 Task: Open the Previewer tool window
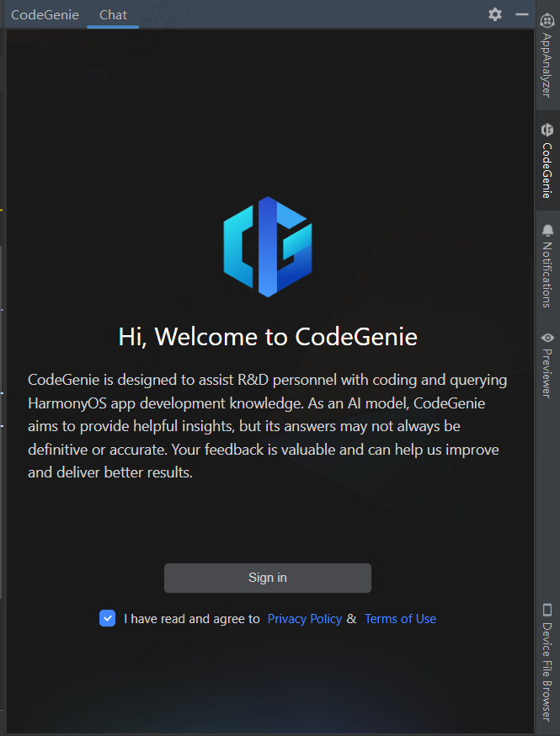(x=547, y=365)
